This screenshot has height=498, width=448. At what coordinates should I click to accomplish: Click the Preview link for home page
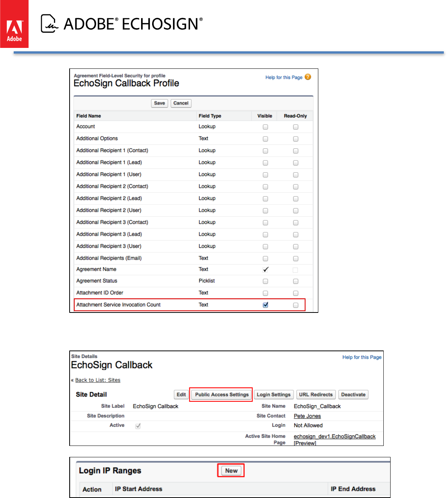tap(305, 443)
